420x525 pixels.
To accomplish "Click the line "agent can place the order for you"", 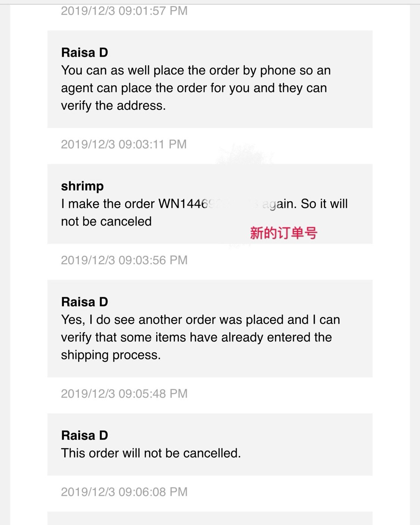I will pos(194,88).
